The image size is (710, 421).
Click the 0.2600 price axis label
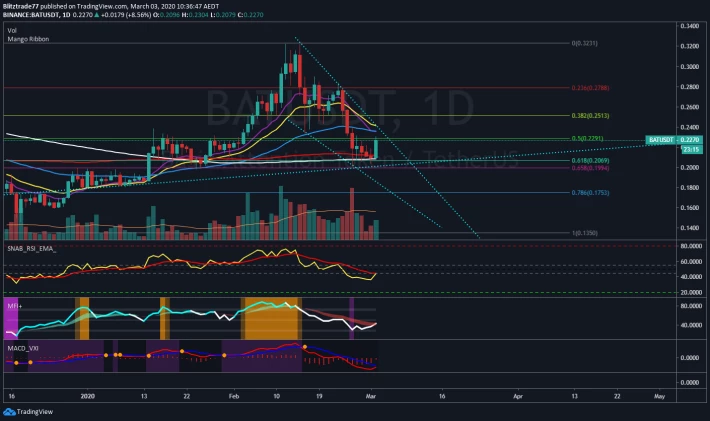tap(690, 107)
